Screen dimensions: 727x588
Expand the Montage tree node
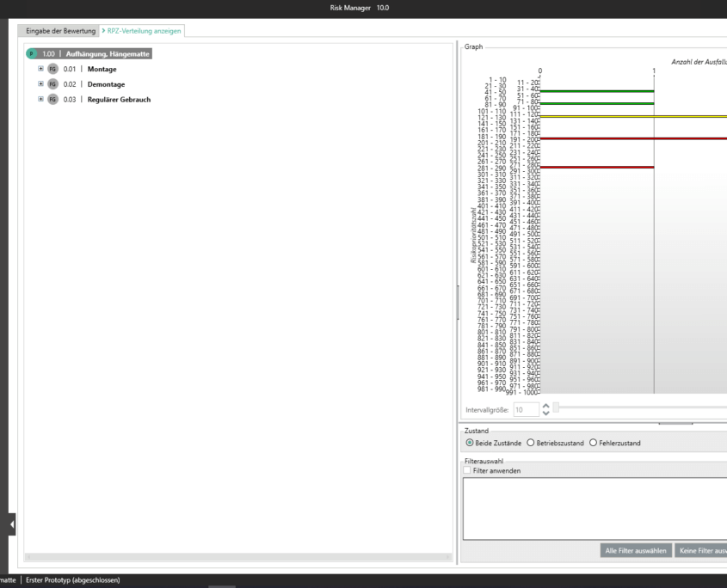40,69
